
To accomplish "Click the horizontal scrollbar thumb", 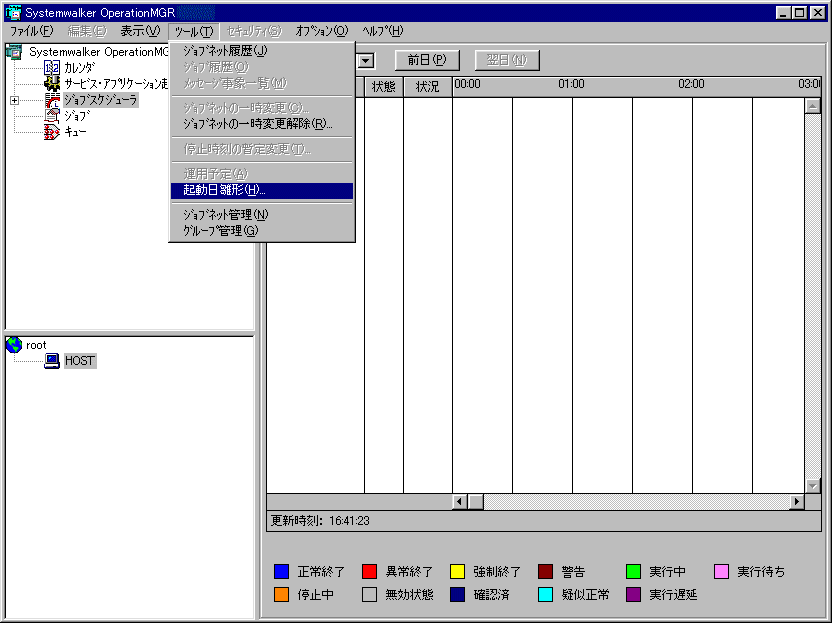I will [476, 501].
